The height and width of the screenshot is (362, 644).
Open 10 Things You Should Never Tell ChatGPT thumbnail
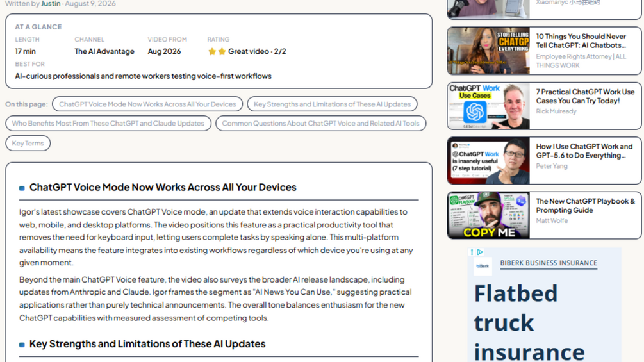click(x=489, y=51)
